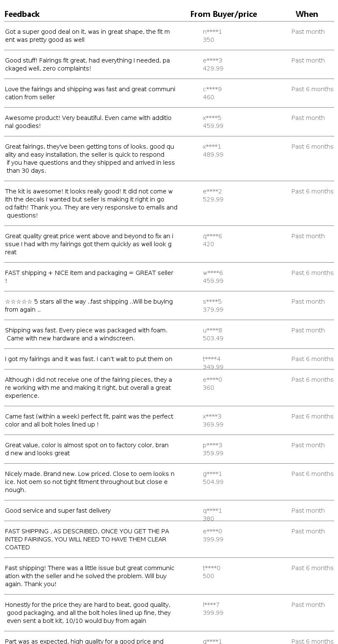
Task: Click buyer t****0 with price 500
Action: point(211,572)
